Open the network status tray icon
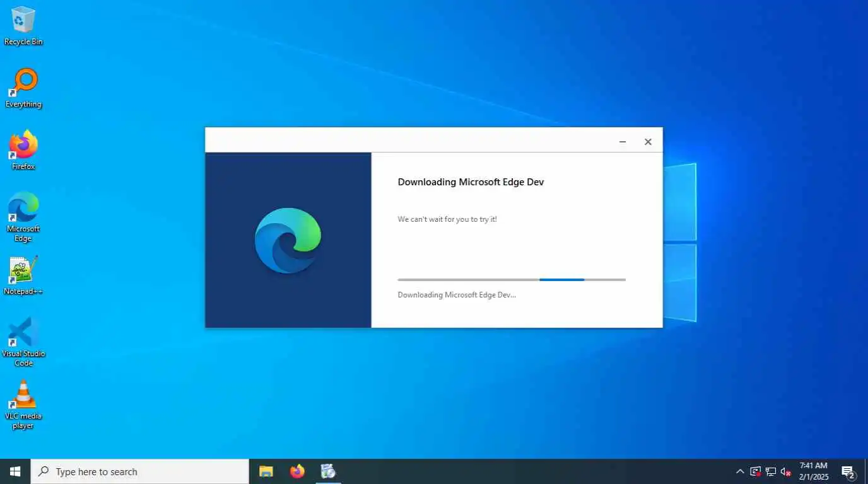 [770, 471]
